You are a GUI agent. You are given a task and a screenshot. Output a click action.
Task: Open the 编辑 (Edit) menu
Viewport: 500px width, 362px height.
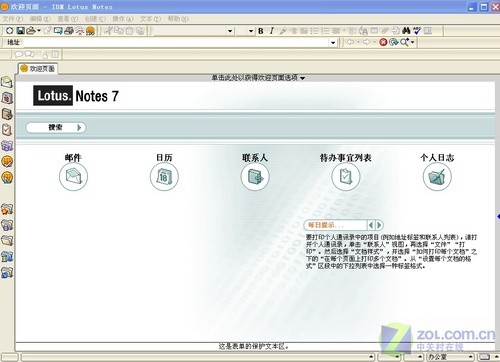pos(40,19)
